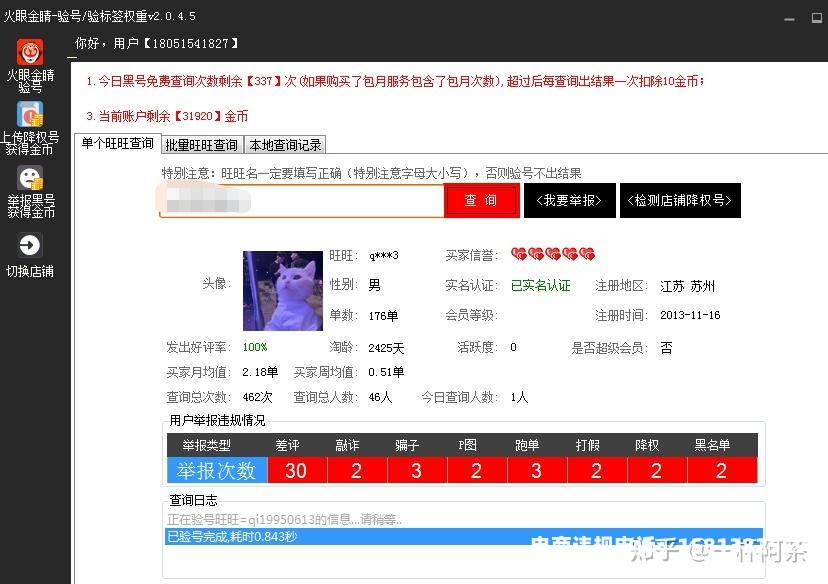The height and width of the screenshot is (584, 828).
Task: Minimize the 火眼金睛 window
Action: coord(789,17)
